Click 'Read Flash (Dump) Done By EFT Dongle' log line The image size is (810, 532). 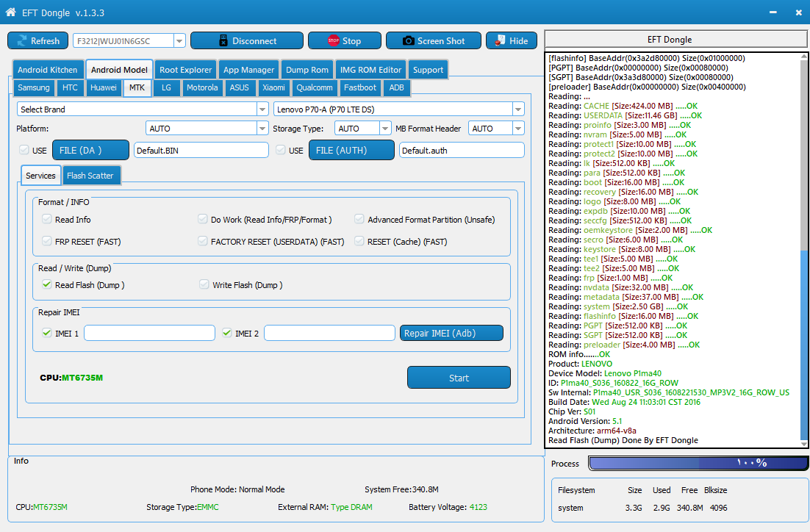[623, 440]
